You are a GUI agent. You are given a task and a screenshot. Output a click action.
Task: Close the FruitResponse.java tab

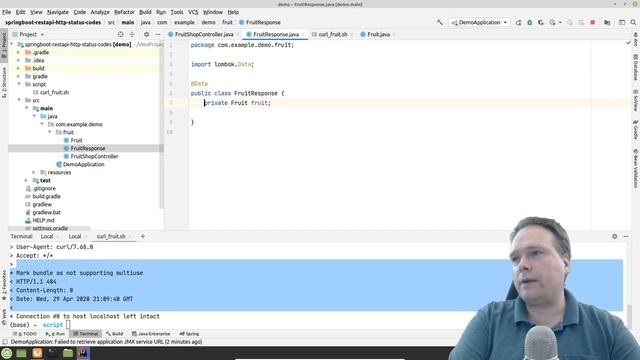(303, 35)
